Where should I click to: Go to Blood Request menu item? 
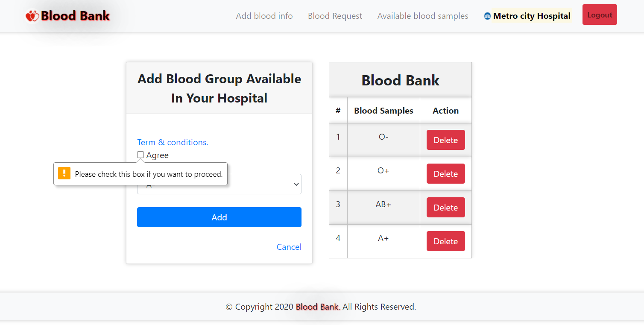335,16
